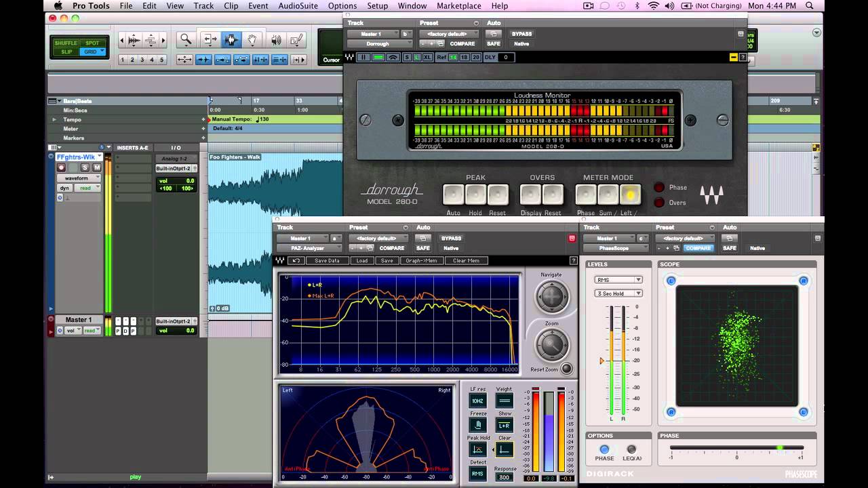This screenshot has height=488, width=868.
Task: Open the 3 Sec Hold dropdown
Action: [618, 293]
